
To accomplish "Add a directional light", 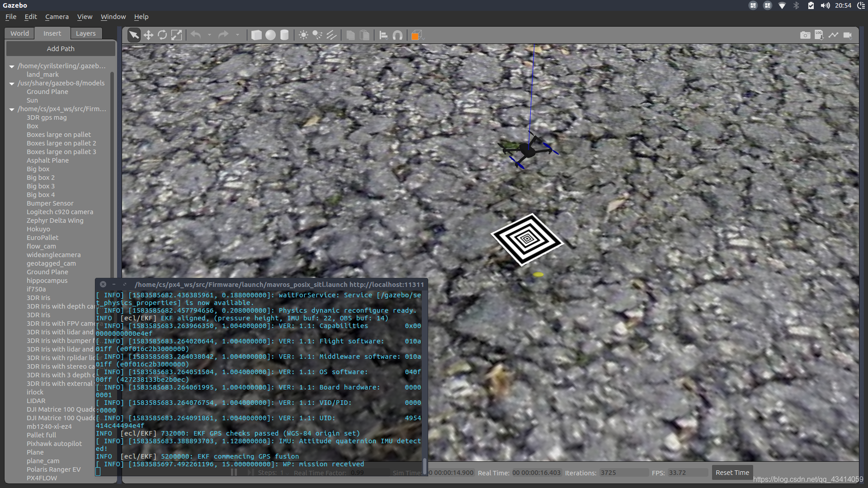I will pos(331,35).
